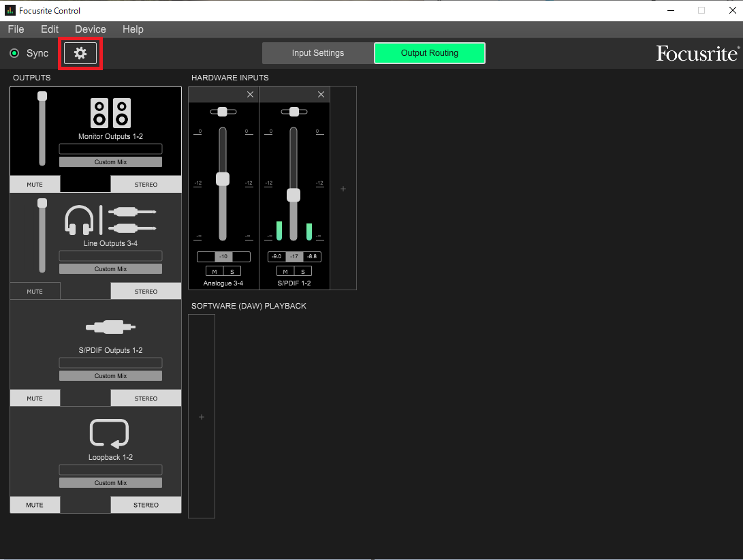
Task: Click the green Sync status indicator
Action: (x=15, y=53)
